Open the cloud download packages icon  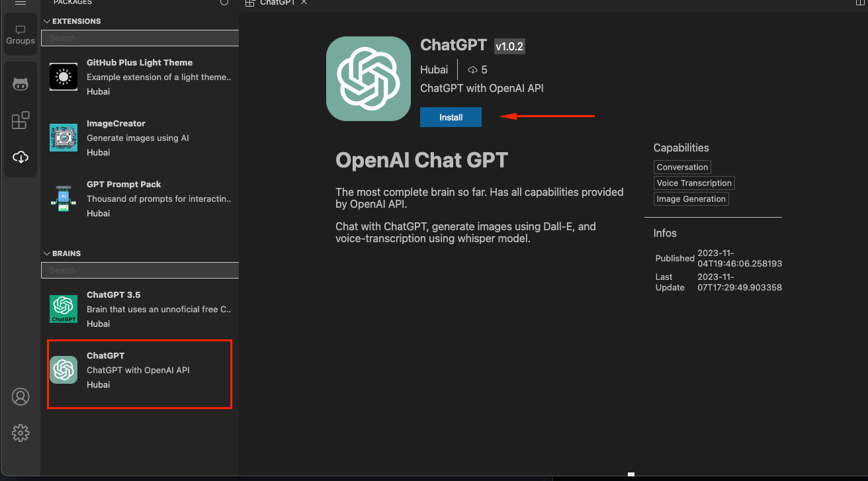pos(21,157)
